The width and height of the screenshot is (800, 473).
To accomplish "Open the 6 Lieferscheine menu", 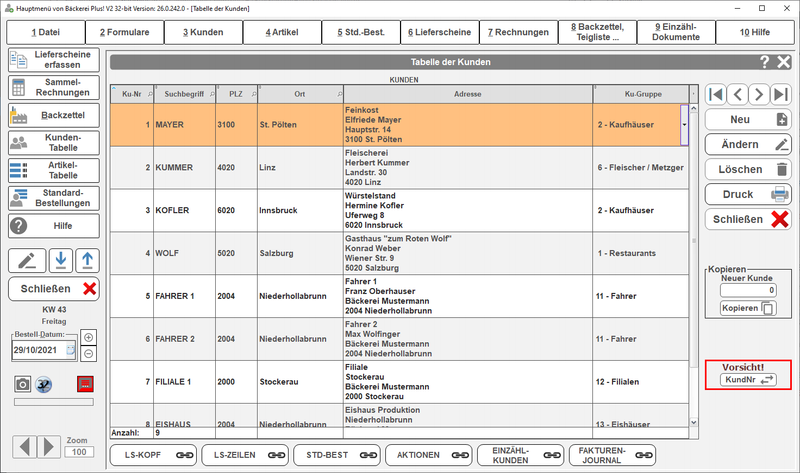I will click(440, 32).
